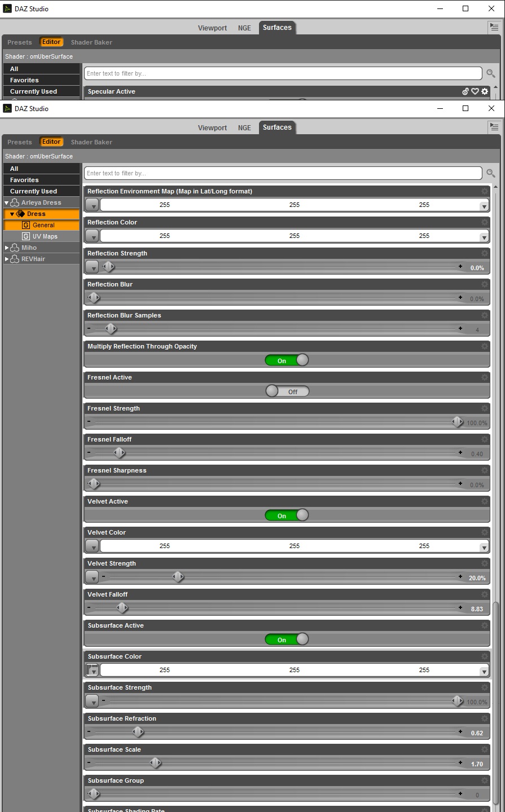
Task: Switch to Viewport tab in front window
Action: point(212,128)
